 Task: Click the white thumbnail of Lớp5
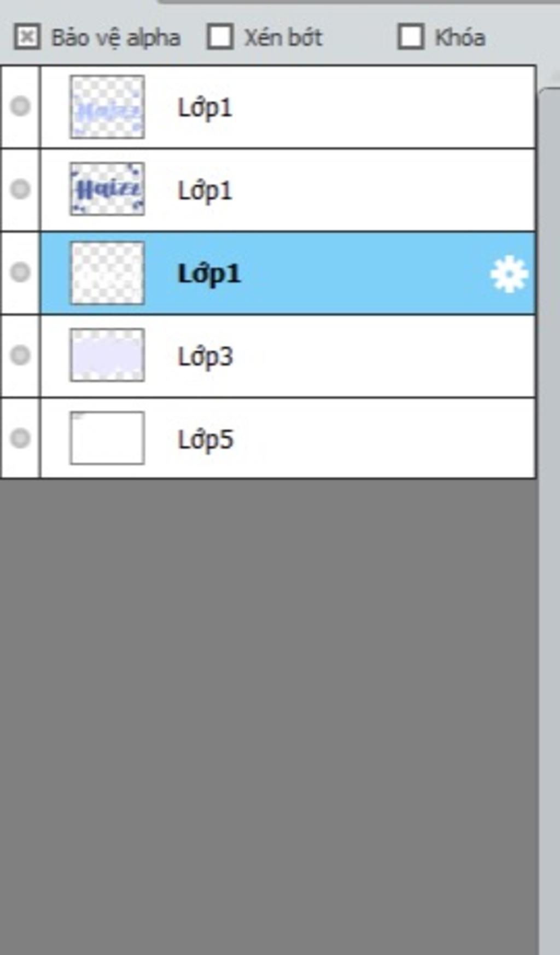(107, 438)
